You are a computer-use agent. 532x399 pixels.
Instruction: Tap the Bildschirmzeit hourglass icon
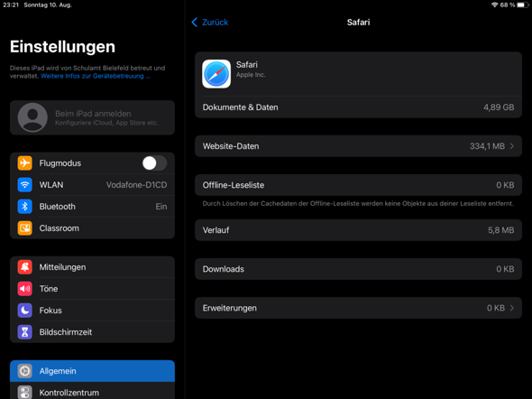click(24, 332)
